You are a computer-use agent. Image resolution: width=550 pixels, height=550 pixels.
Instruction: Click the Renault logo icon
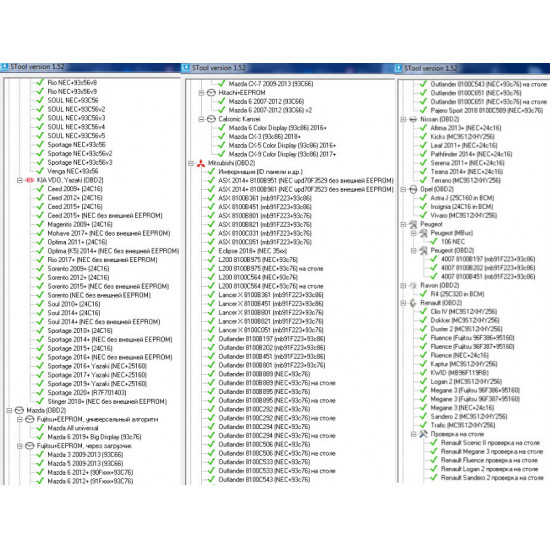tap(413, 303)
